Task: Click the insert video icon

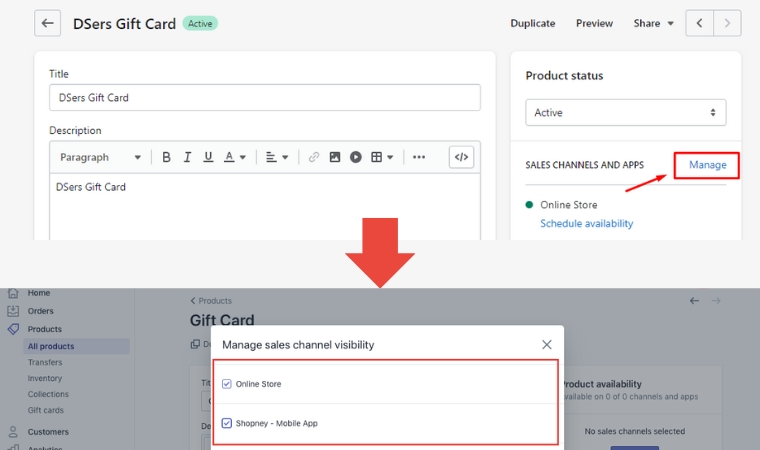Action: pyautogui.click(x=356, y=157)
